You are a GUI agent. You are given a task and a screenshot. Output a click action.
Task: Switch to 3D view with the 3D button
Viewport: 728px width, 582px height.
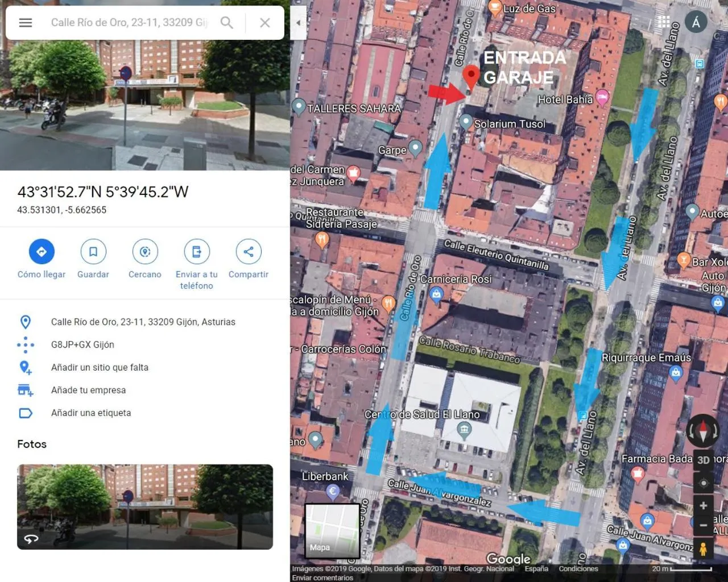pos(703,460)
